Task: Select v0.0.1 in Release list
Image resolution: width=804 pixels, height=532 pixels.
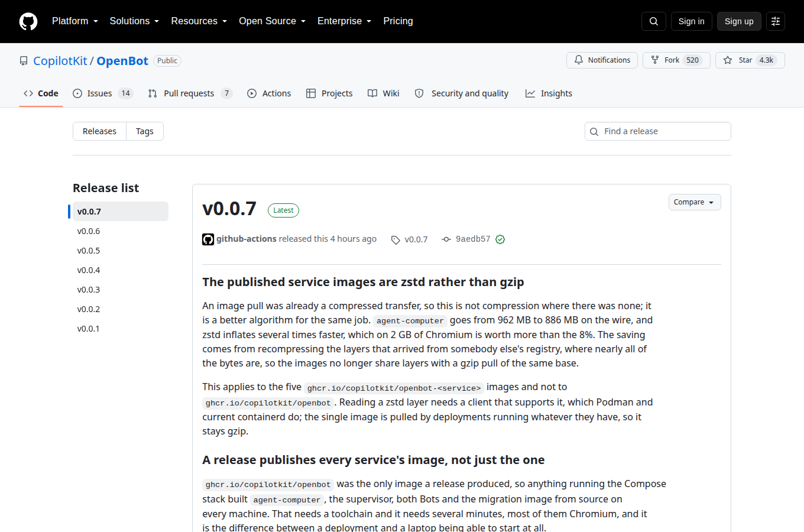Action: coord(121,329)
